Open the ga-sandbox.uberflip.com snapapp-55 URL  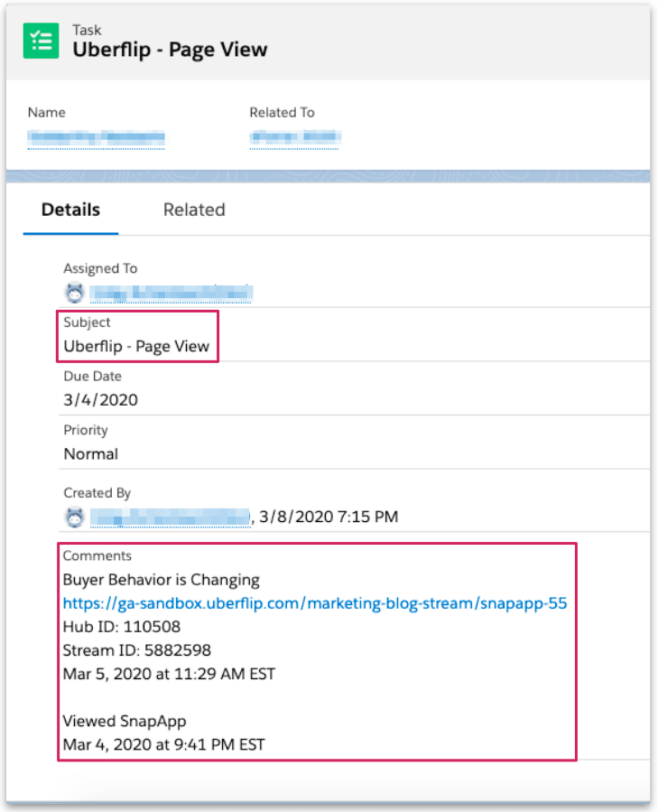(x=315, y=603)
